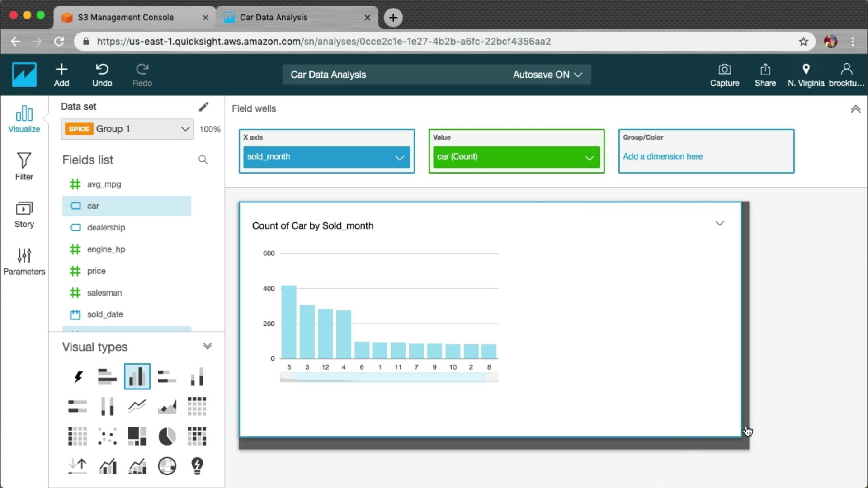Open the Filter panel
The image size is (868, 488).
tap(24, 166)
